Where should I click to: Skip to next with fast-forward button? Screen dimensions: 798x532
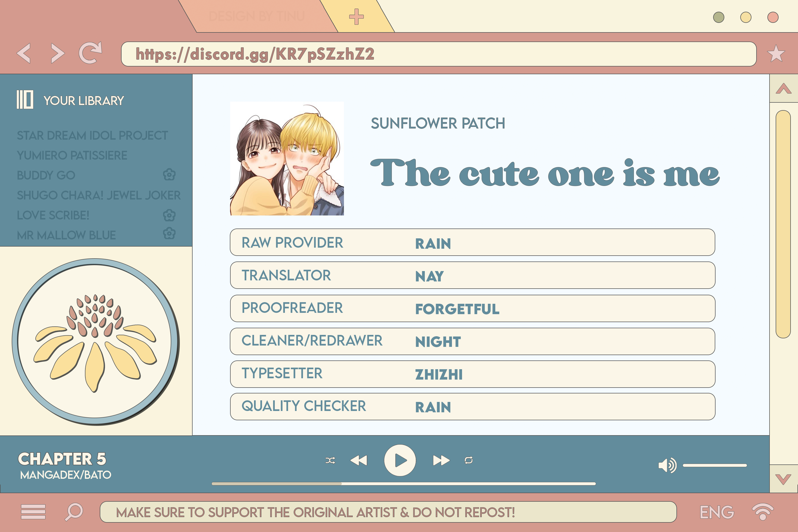click(441, 460)
